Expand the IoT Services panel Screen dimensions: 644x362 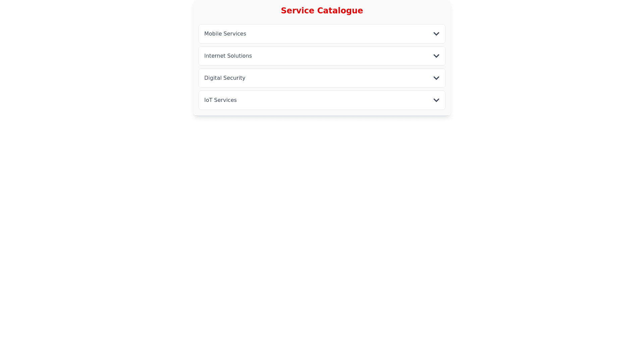click(x=321, y=100)
